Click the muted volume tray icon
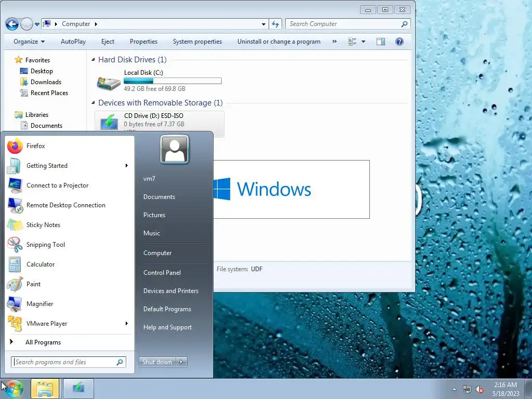Screen dimensions: 532x399 point(480,389)
